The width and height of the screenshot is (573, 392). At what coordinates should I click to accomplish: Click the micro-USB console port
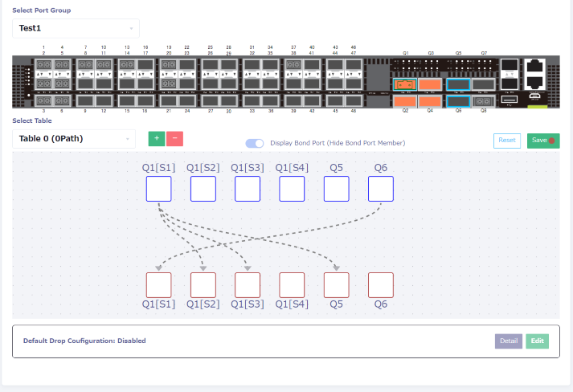534,96
